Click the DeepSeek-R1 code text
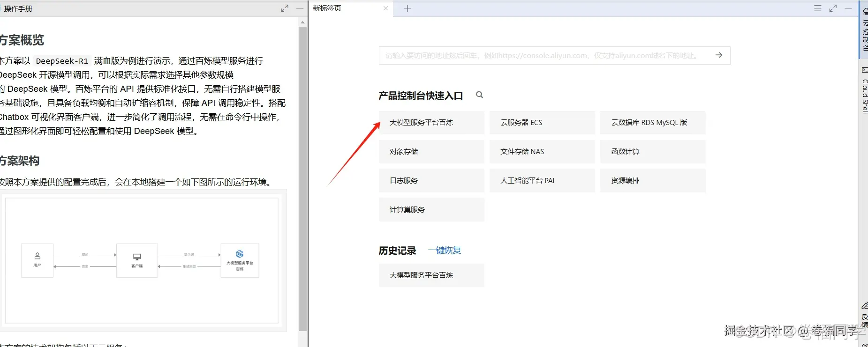 (62, 61)
